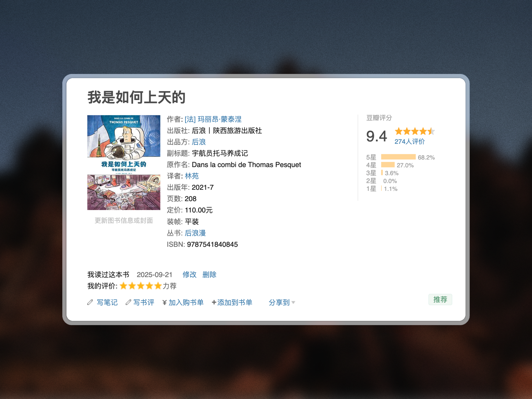Click 删除 to remove reading record
Screen dimensions: 532x399
tap(209, 275)
